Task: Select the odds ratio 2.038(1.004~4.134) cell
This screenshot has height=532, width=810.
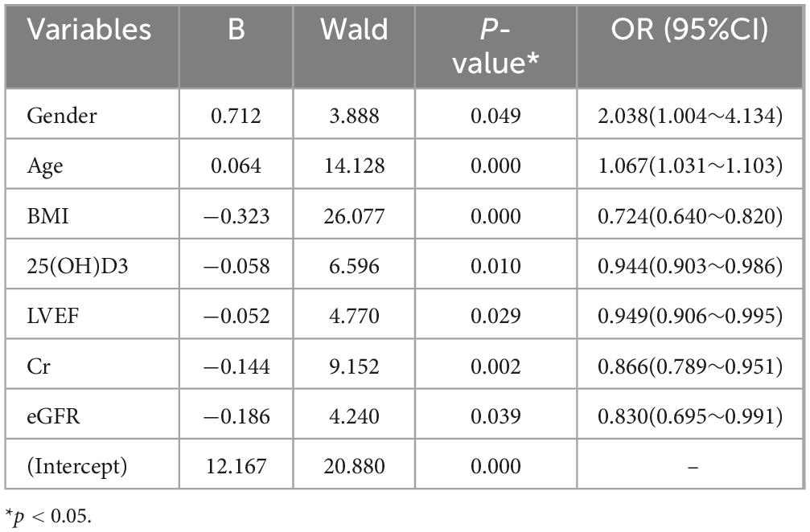Action: click(692, 116)
